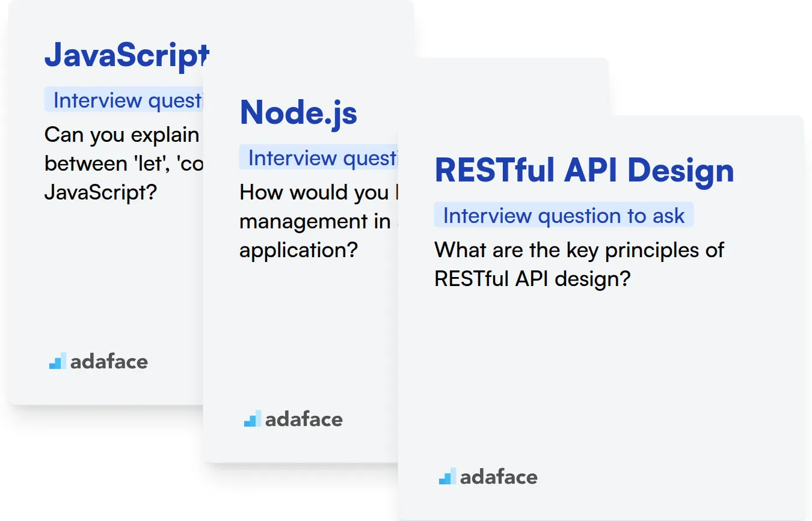Click the Interview question label on the JavaScript card
812x521 pixels.
(x=124, y=100)
